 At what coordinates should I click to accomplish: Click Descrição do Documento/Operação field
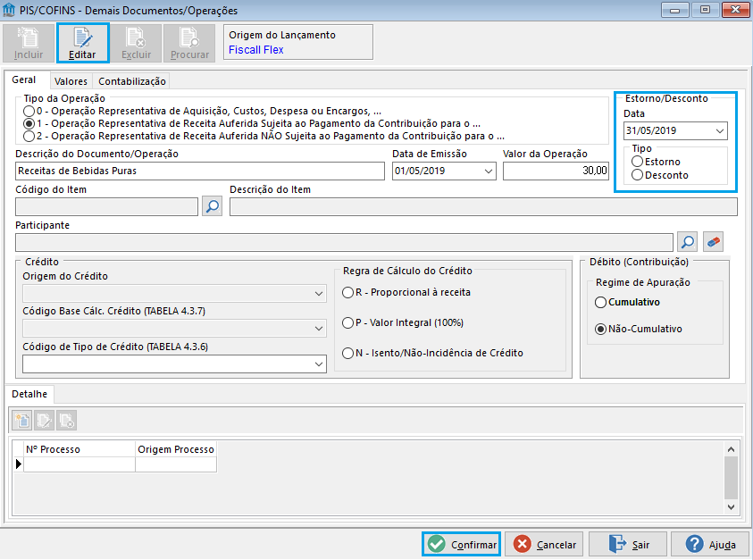(x=200, y=171)
